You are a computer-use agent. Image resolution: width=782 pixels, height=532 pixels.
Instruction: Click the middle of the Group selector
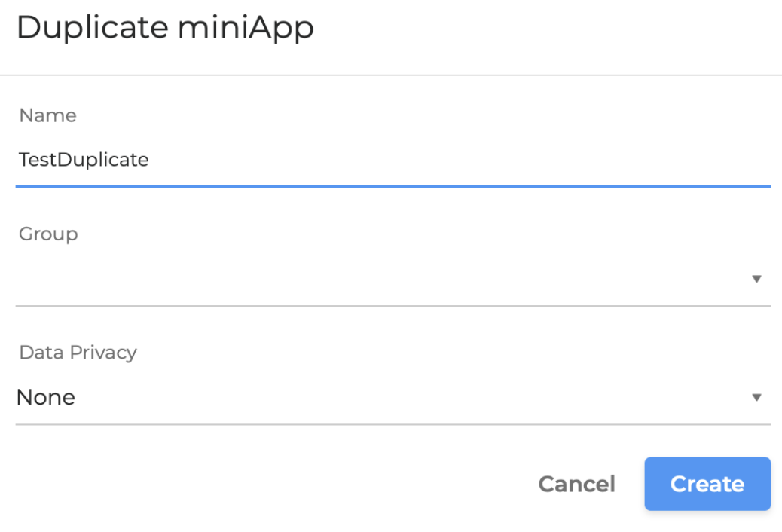(x=392, y=279)
